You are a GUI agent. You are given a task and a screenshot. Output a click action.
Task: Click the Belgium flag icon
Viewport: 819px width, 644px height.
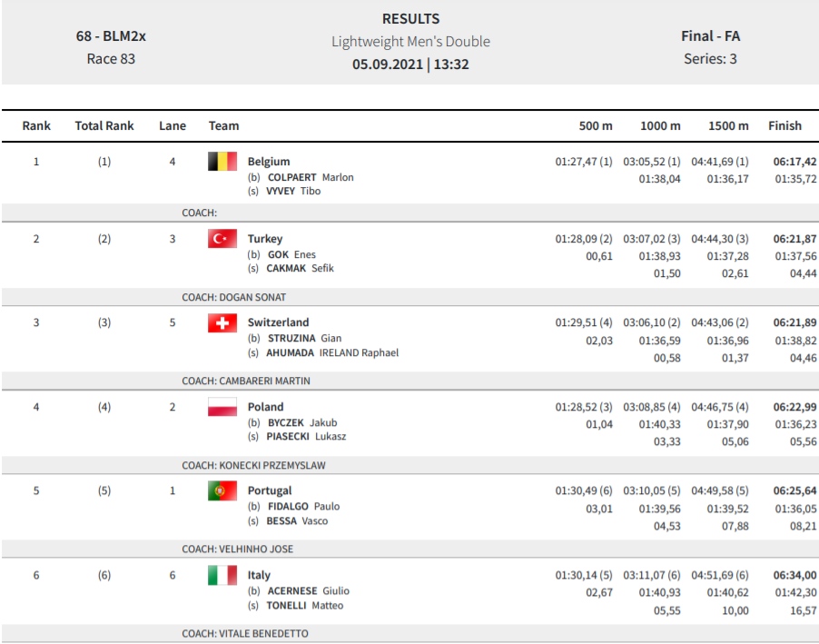coord(222,162)
